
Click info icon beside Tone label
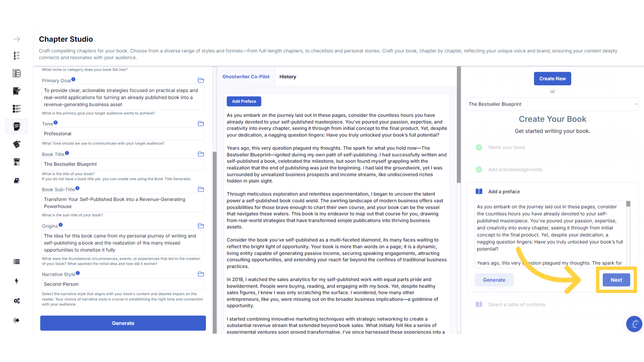[56, 123]
